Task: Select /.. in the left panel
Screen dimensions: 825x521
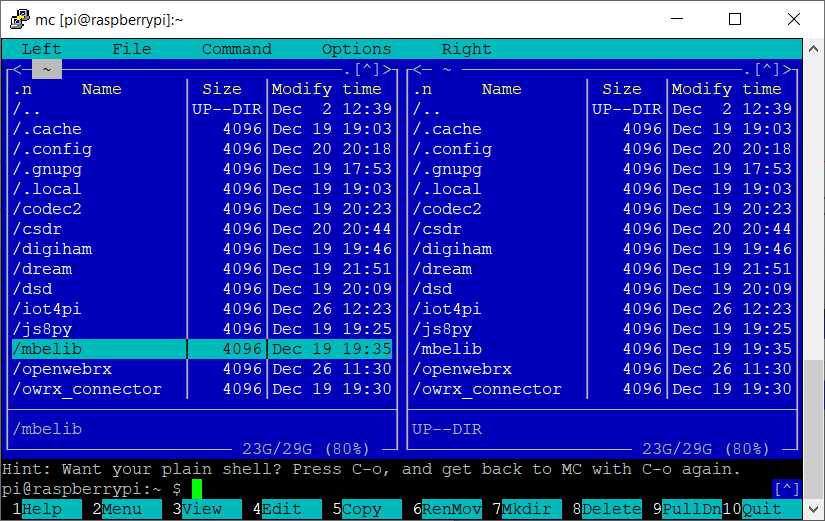Action: click(x=202, y=109)
